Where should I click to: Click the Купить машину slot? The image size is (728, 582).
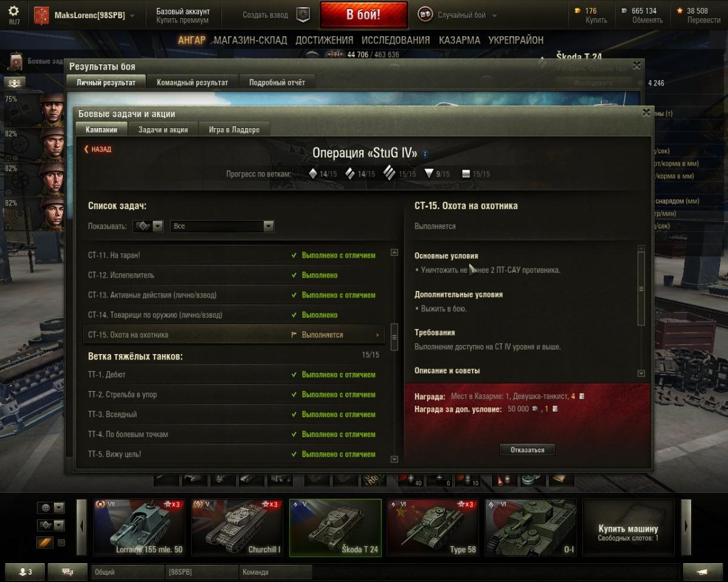(x=628, y=527)
